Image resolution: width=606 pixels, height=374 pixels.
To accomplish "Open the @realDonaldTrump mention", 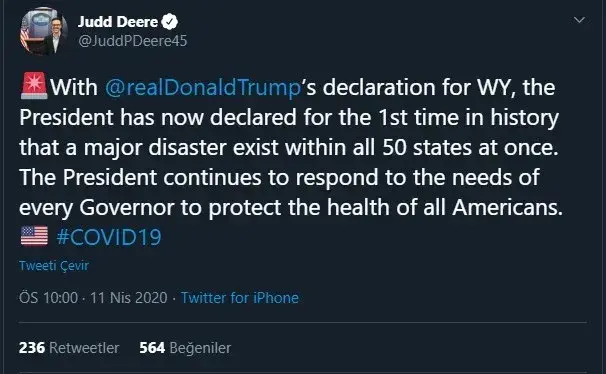I will [x=203, y=87].
